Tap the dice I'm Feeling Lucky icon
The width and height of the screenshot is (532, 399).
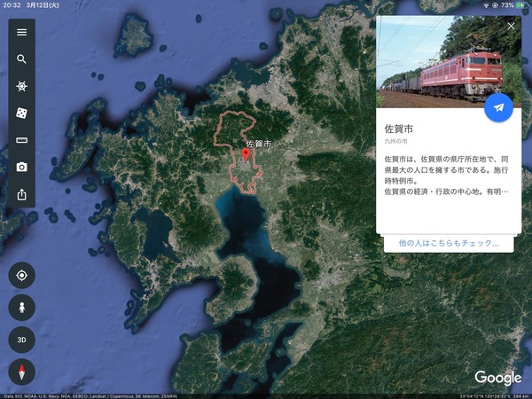click(x=21, y=113)
